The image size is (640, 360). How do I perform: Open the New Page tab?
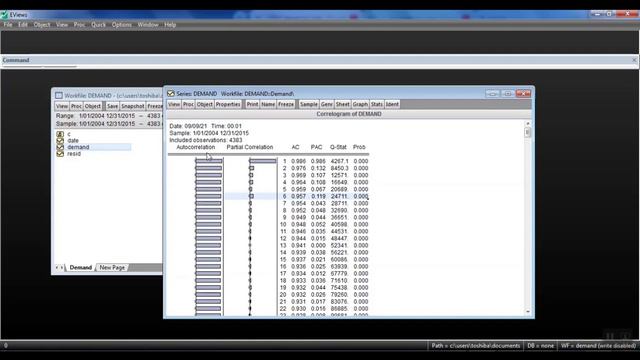[x=112, y=268]
